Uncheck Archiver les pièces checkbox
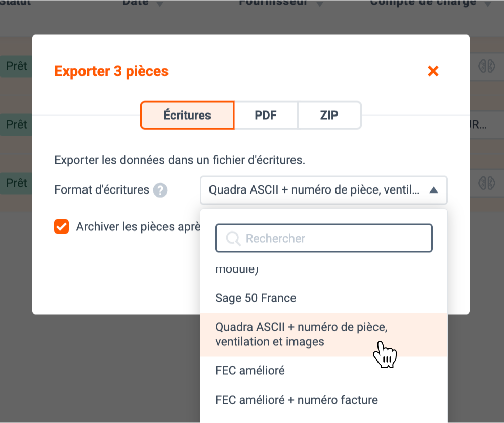The height and width of the screenshot is (423, 504). point(61,226)
